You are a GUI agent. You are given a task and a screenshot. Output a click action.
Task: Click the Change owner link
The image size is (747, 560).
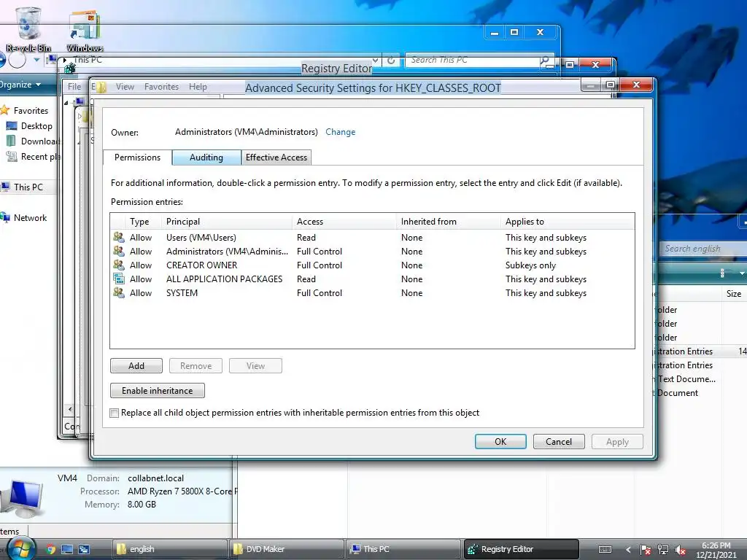(340, 132)
